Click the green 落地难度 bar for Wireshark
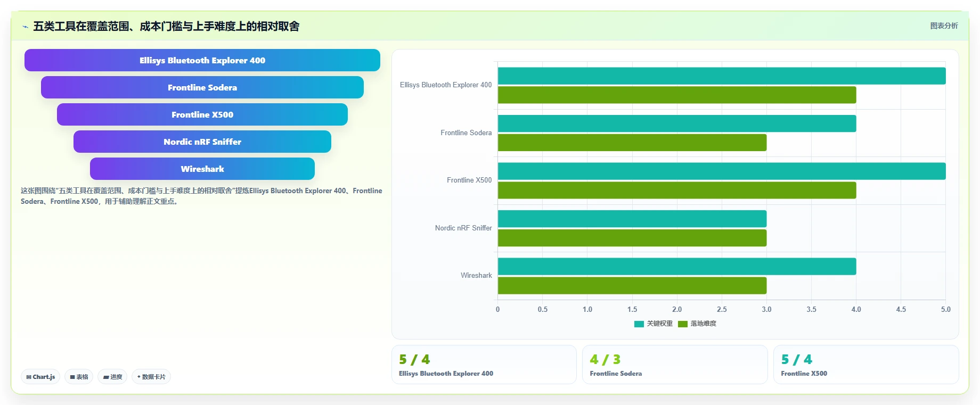980x405 pixels. pos(632,285)
